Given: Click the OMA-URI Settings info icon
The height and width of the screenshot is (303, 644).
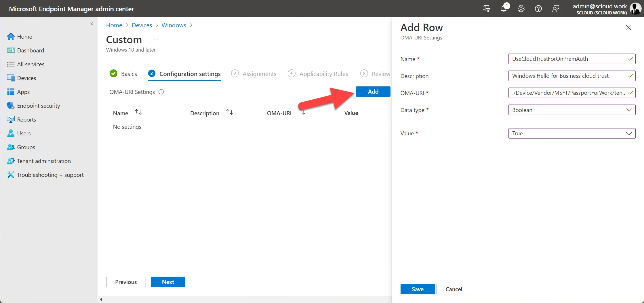Looking at the screenshot, I should [x=161, y=92].
